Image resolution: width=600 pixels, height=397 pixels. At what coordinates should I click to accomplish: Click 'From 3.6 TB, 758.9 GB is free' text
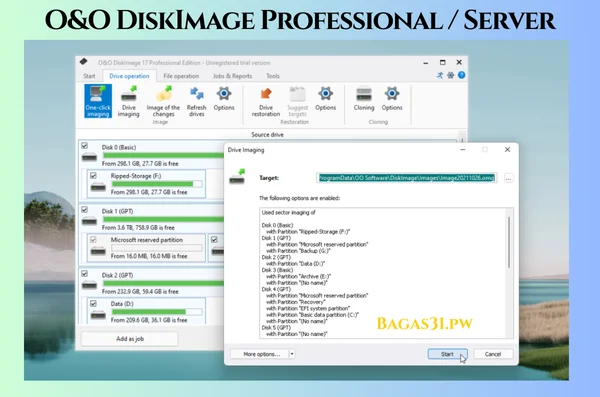click(138, 227)
